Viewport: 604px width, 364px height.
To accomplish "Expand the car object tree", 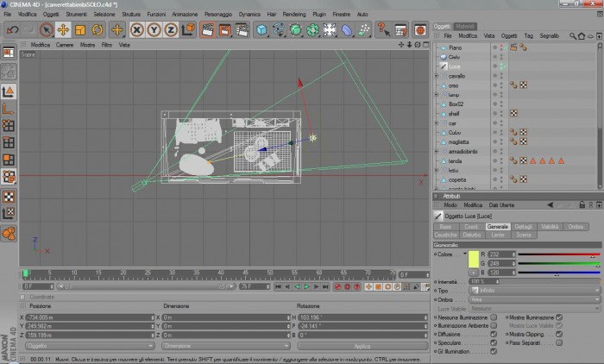I will click(437, 123).
